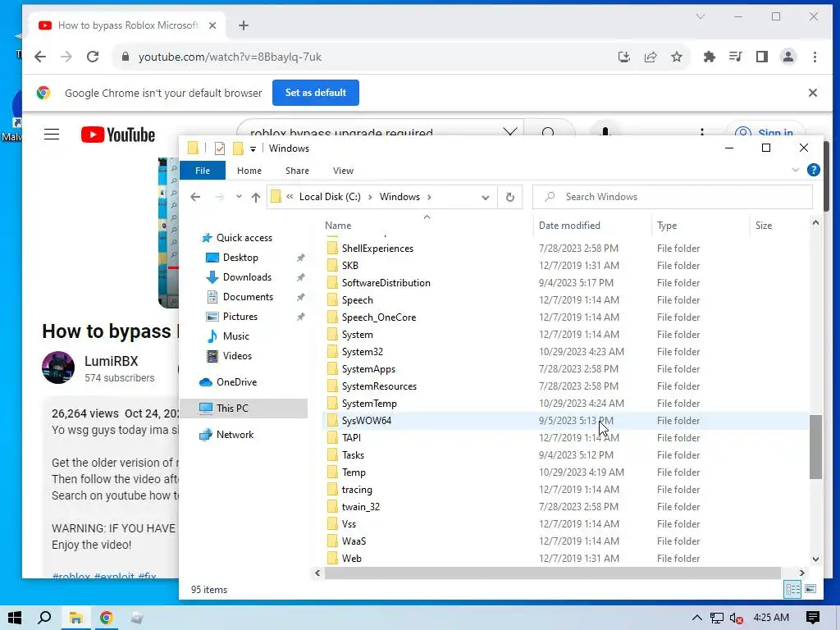Image resolution: width=840 pixels, height=630 pixels.
Task: Go up one folder level in Explorer
Action: pos(256,197)
